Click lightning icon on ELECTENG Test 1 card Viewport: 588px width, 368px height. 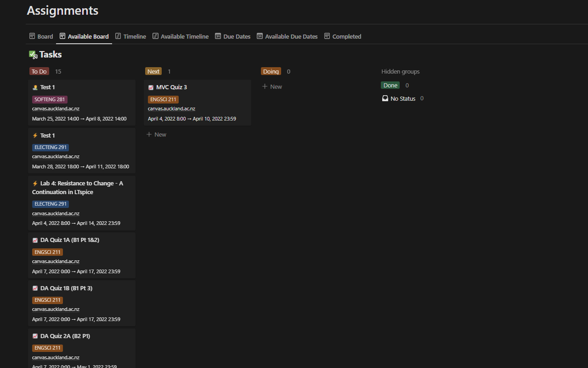[x=35, y=136]
